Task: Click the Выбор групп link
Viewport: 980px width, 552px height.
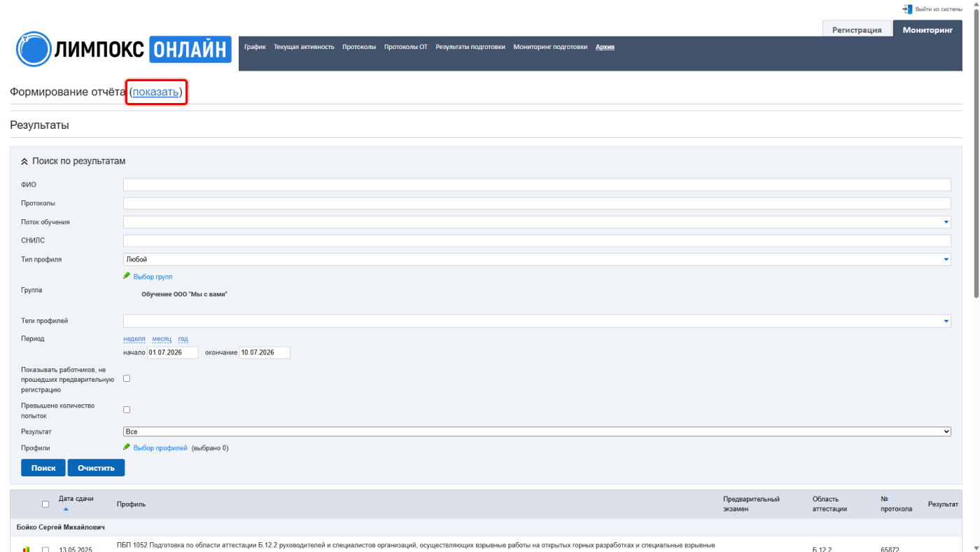Action: pyautogui.click(x=153, y=277)
